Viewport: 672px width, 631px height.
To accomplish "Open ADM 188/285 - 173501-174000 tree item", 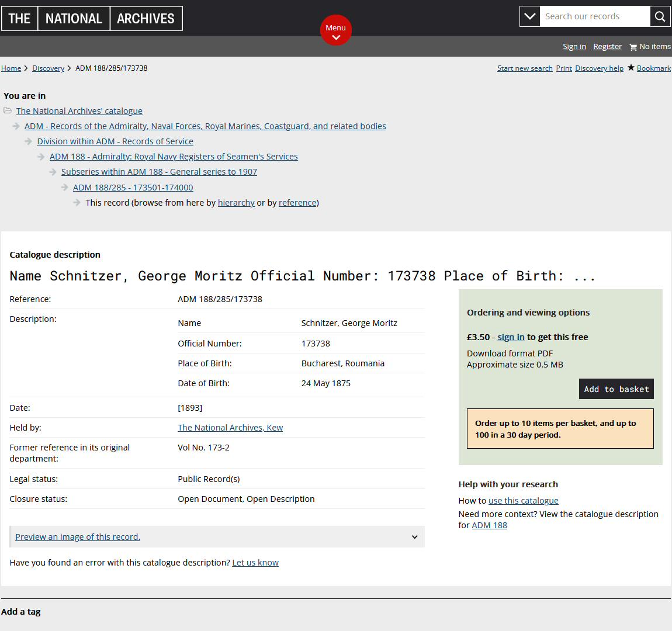I will (x=133, y=188).
